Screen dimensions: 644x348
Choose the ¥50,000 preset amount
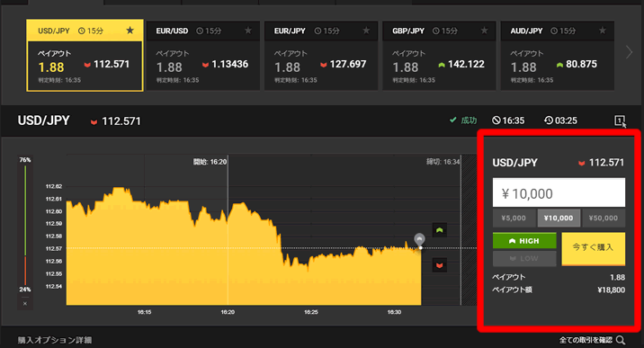604,218
